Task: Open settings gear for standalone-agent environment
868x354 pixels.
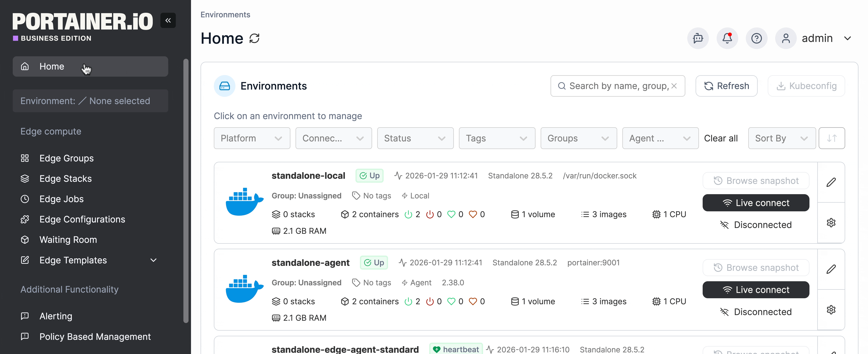Action: 831,310
